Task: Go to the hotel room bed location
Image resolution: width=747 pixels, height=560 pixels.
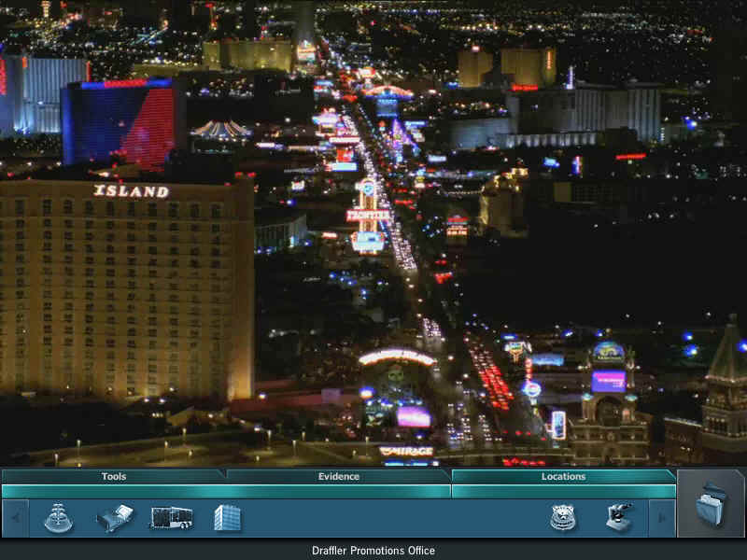Action: (115, 518)
